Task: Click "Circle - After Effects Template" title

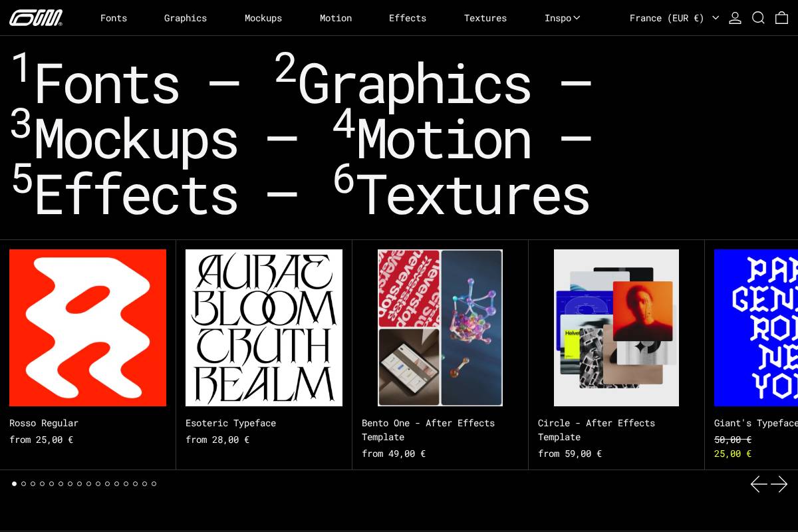Action: pyautogui.click(x=597, y=430)
